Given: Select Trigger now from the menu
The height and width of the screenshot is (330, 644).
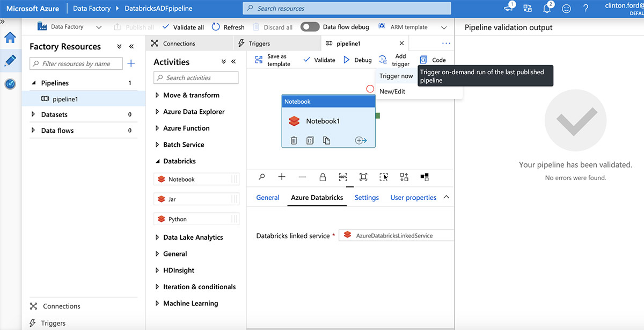Looking at the screenshot, I should [x=396, y=76].
